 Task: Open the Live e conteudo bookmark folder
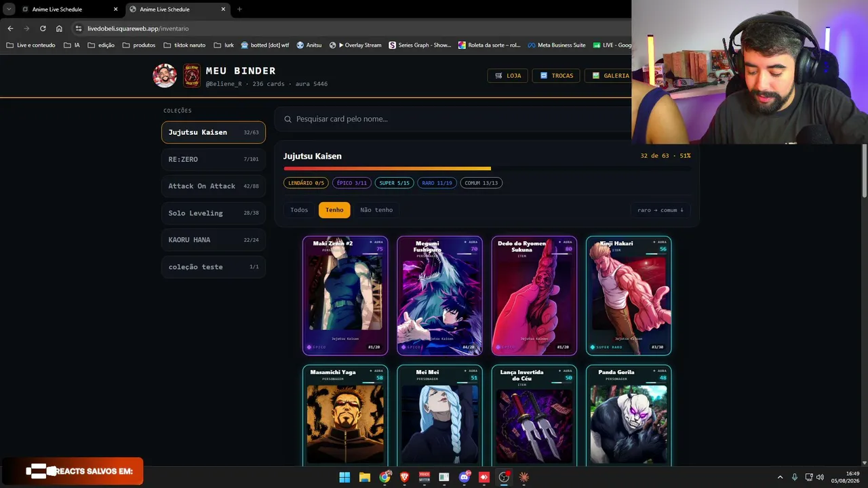tap(31, 45)
